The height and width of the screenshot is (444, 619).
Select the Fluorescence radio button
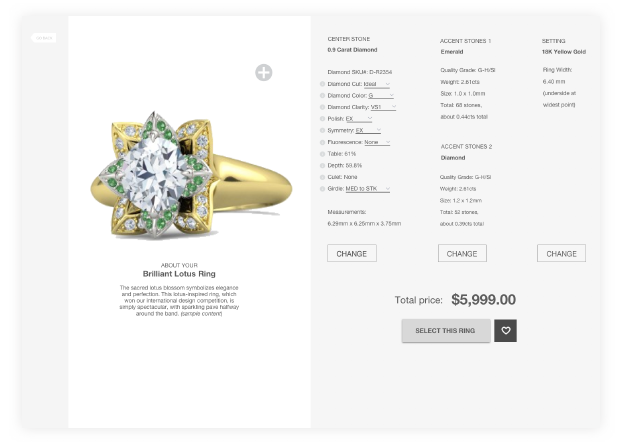point(322,142)
